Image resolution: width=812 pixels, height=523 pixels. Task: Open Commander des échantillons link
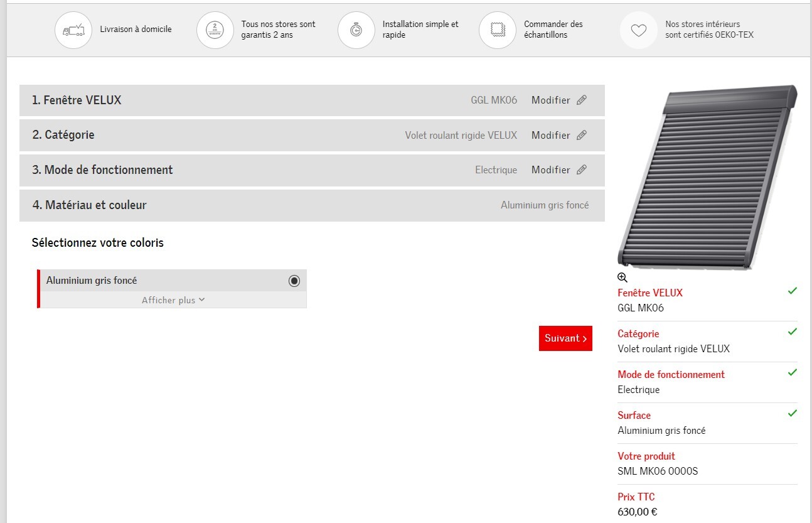(553, 30)
